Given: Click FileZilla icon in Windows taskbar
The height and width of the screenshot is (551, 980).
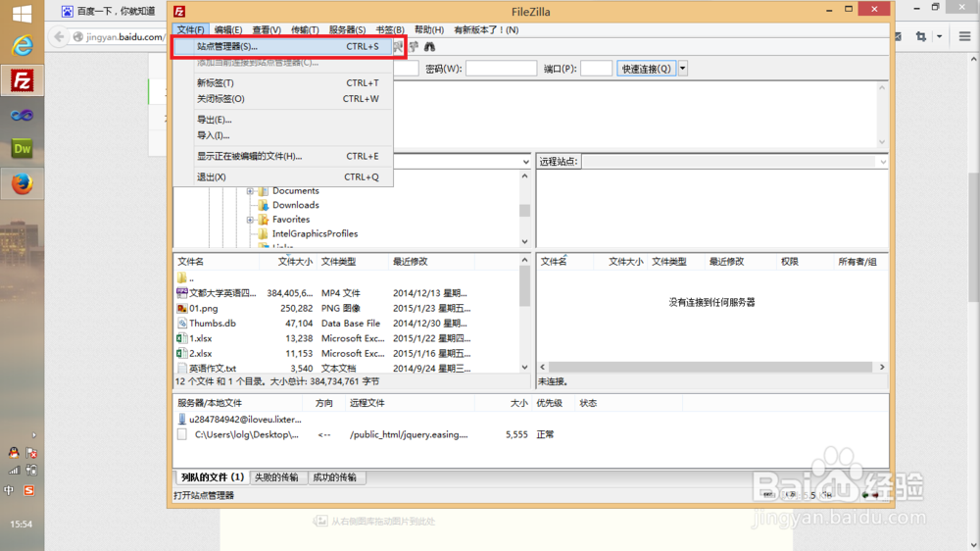Looking at the screenshot, I should (22, 80).
